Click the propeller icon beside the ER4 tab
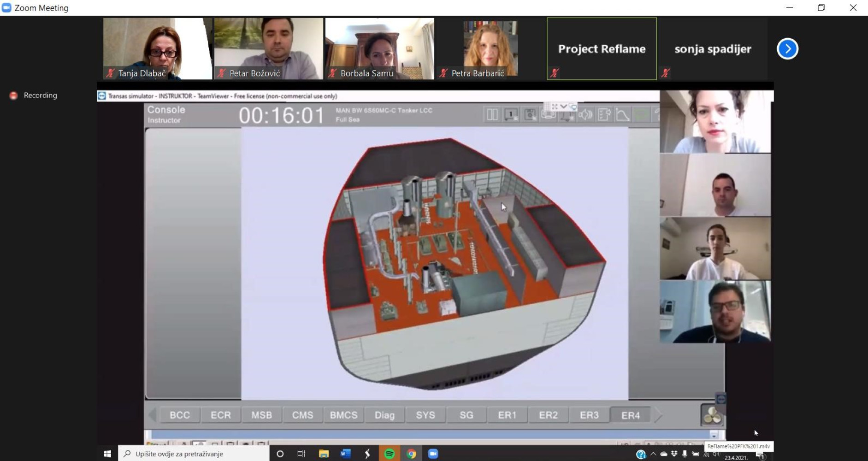This screenshot has width=868, height=461. (712, 415)
